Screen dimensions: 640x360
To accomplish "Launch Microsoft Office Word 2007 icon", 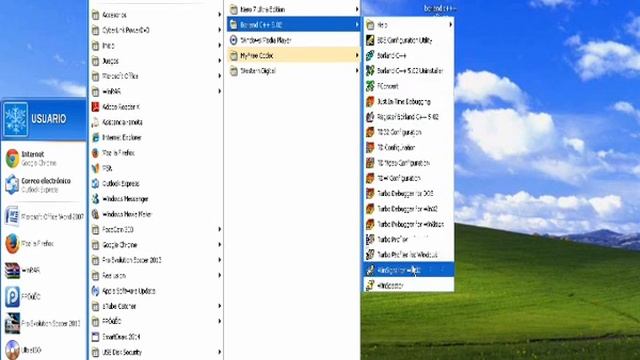I will tap(12, 216).
